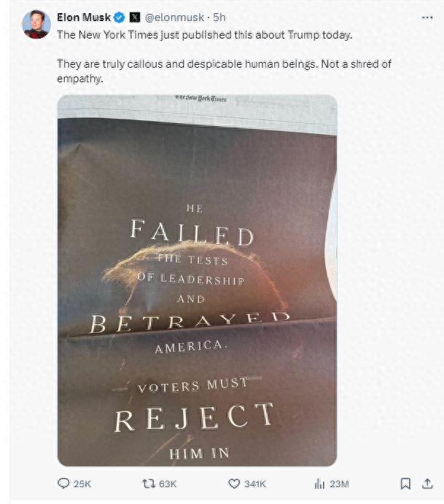The image size is (444, 504).
Task: Reply to the post via the speech bubble icon
Action: click(x=63, y=484)
